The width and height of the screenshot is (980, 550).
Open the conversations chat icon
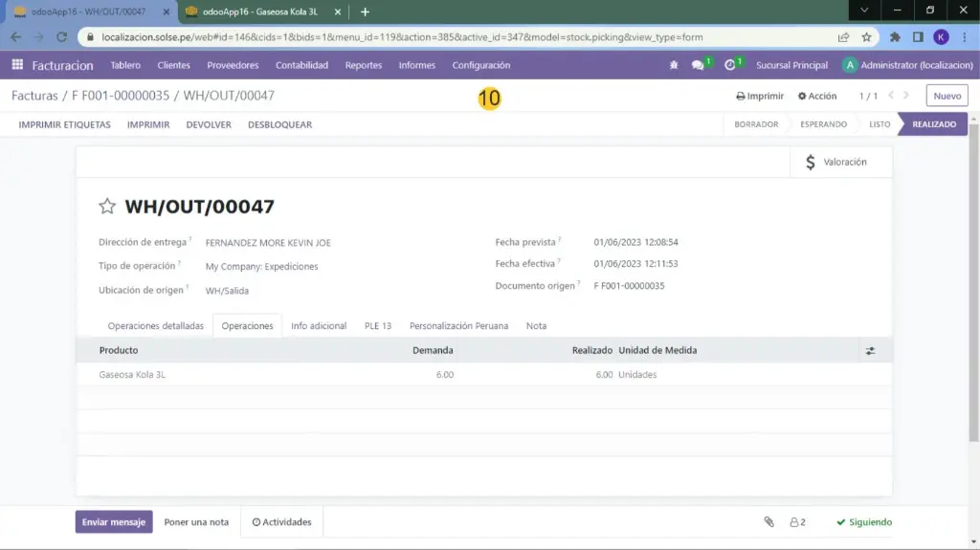pyautogui.click(x=699, y=65)
